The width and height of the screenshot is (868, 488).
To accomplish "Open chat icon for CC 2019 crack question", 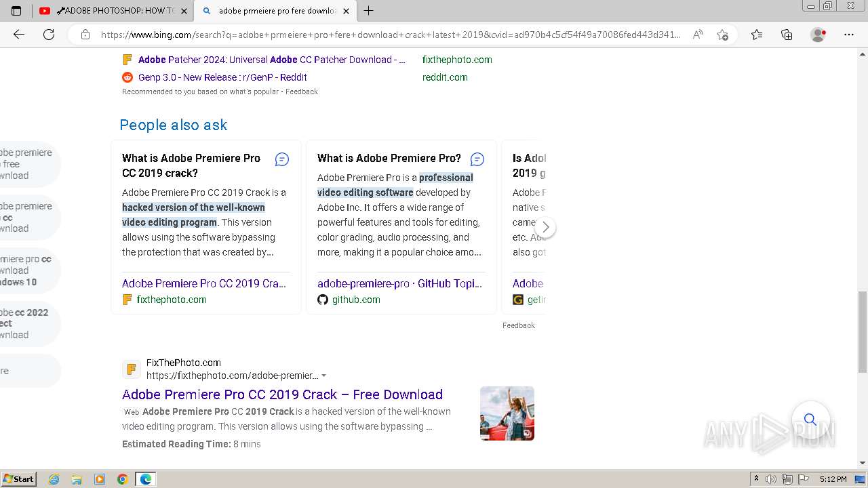I will point(282,159).
